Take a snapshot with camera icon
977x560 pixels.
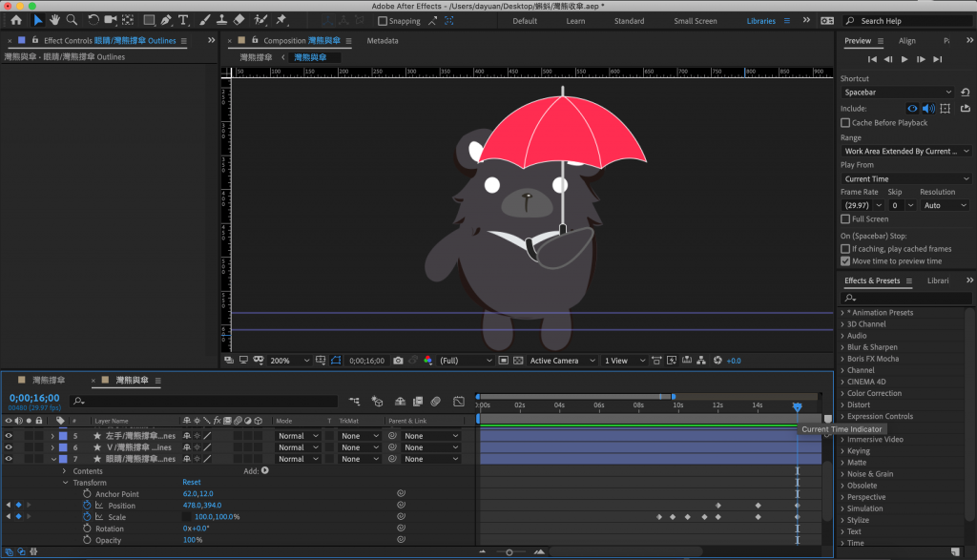pyautogui.click(x=398, y=361)
